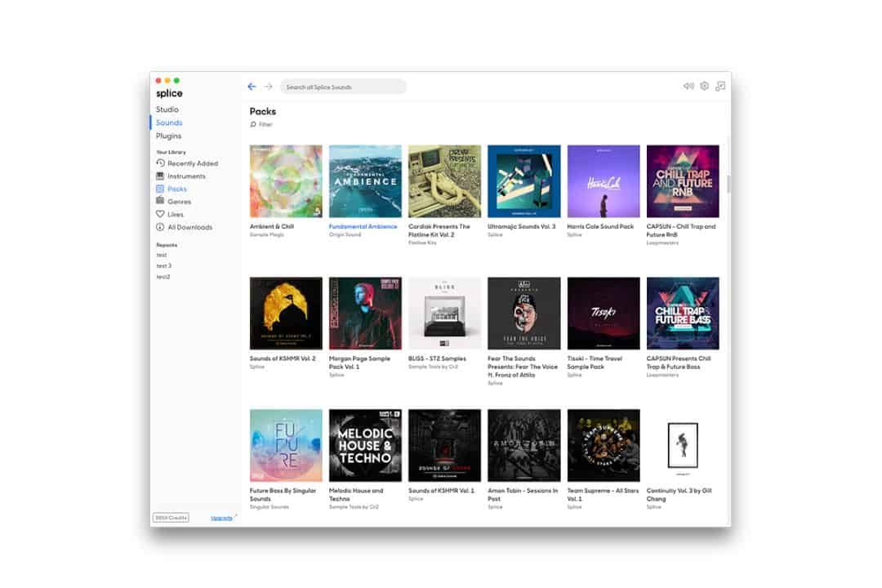Click 'Morgan Page Sample Pack Vol. 1' title
The height and width of the screenshot is (588, 882).
point(359,363)
